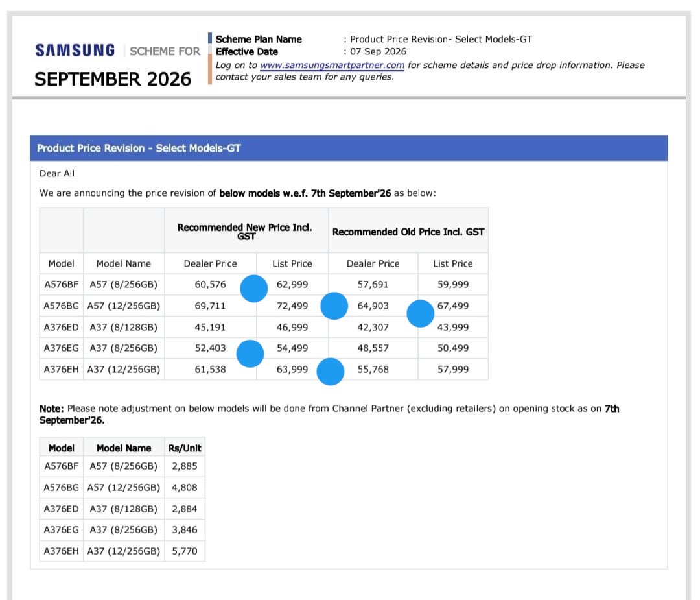Click model code A376EH in the price table
700x600 pixels.
(61, 370)
